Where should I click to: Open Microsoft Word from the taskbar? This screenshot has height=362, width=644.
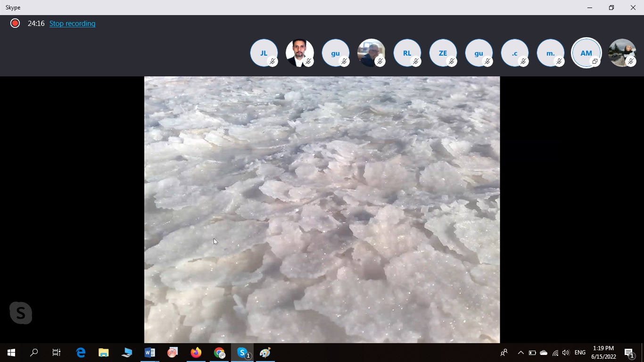[150, 353]
